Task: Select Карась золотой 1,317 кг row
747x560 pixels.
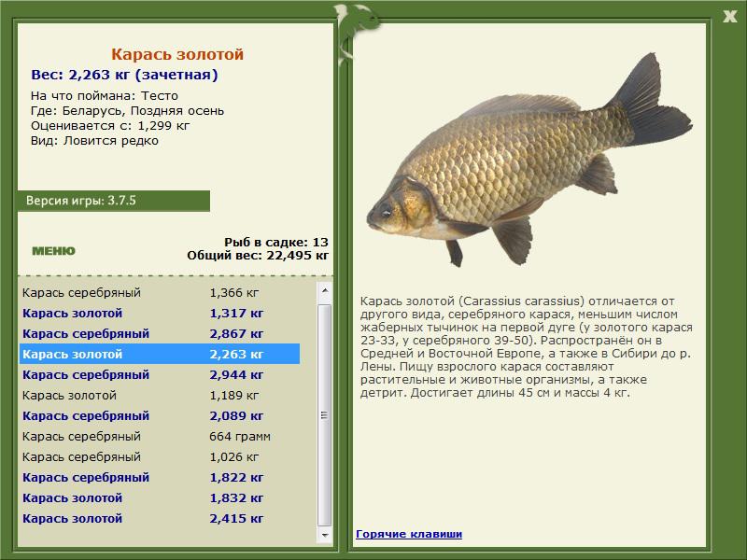Action: pyautogui.click(x=160, y=313)
